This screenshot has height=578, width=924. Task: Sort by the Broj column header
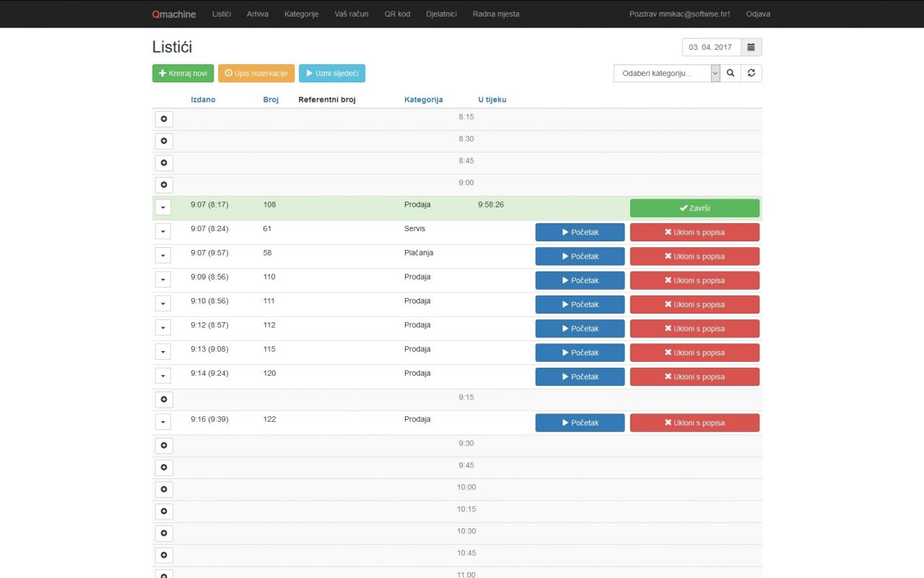(271, 100)
